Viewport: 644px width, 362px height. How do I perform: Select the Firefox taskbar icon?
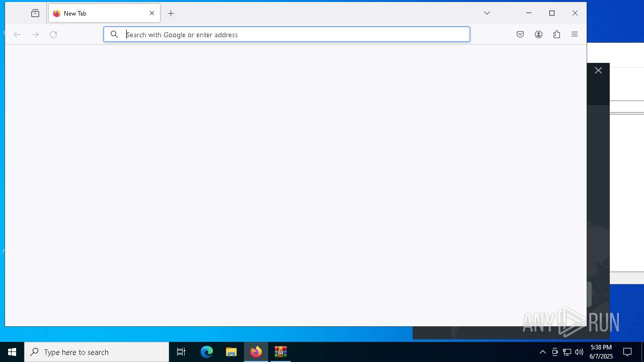[x=256, y=352]
